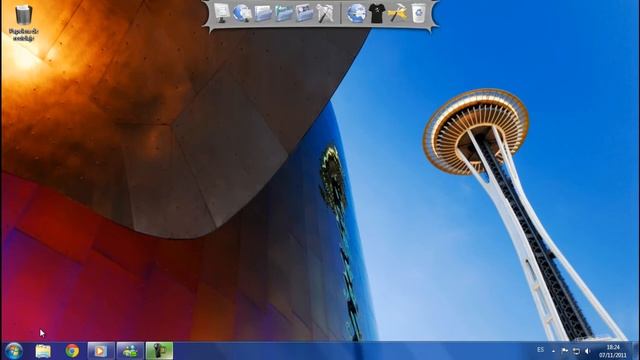
Task: Open the yellow crossed-tools settings dock icon
Action: pos(397,13)
